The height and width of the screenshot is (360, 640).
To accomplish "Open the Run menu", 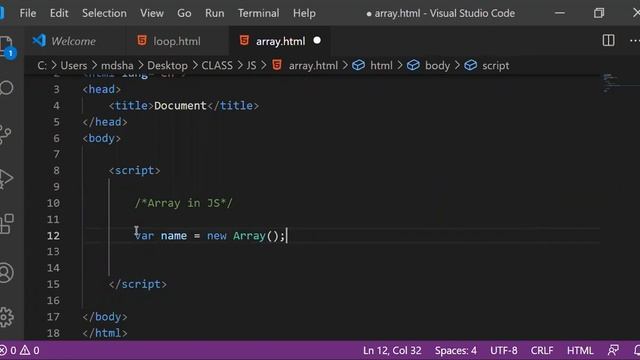I will coord(215,13).
